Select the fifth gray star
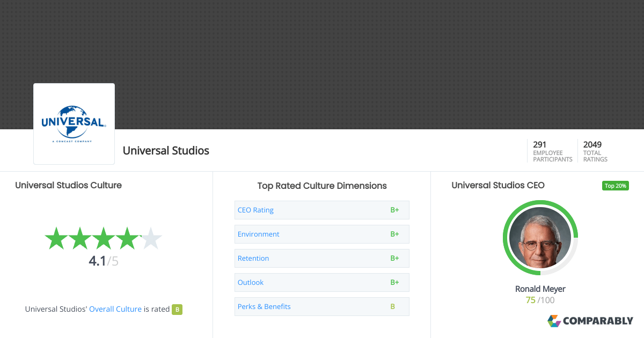Viewport: 644px width, 338px height. pyautogui.click(x=152, y=238)
